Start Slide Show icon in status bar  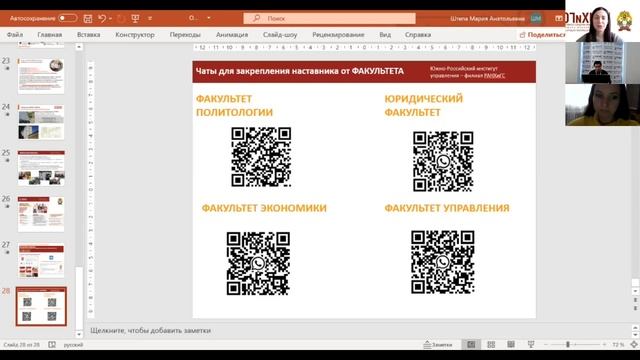point(531,345)
